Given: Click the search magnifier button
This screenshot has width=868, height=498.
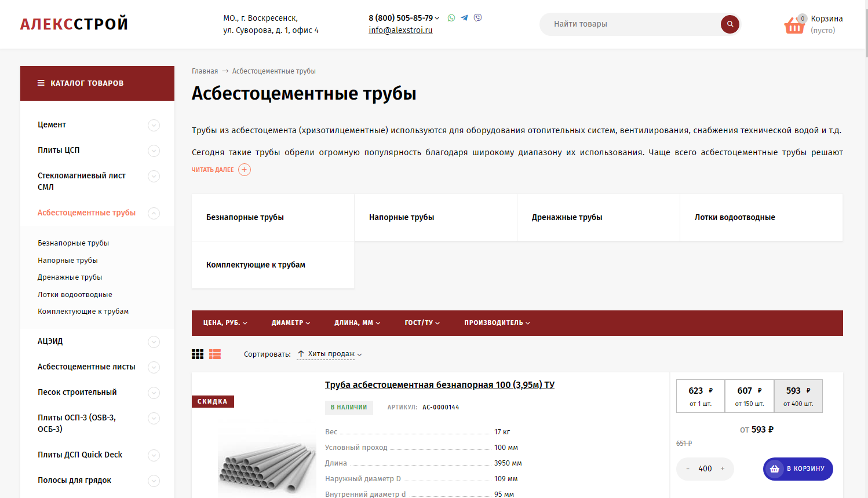Looking at the screenshot, I should (x=730, y=24).
